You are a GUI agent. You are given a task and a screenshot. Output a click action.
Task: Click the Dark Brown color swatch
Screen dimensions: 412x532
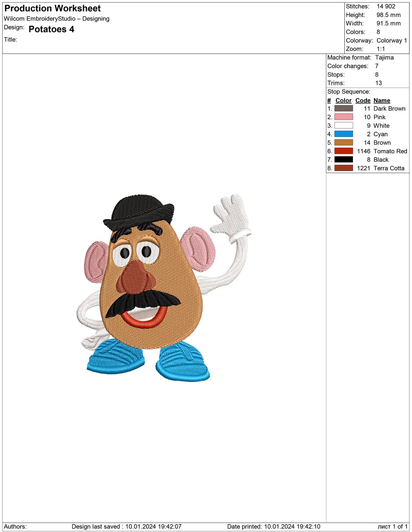pyautogui.click(x=343, y=108)
